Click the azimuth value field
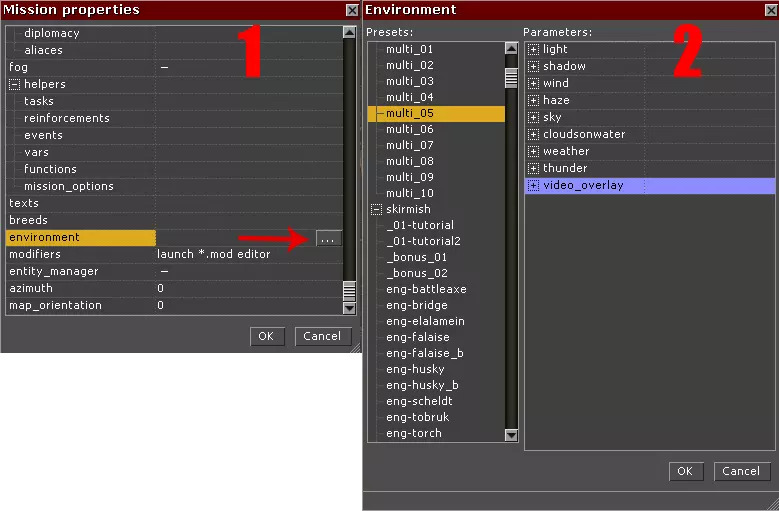The height and width of the screenshot is (511, 779). (x=249, y=288)
